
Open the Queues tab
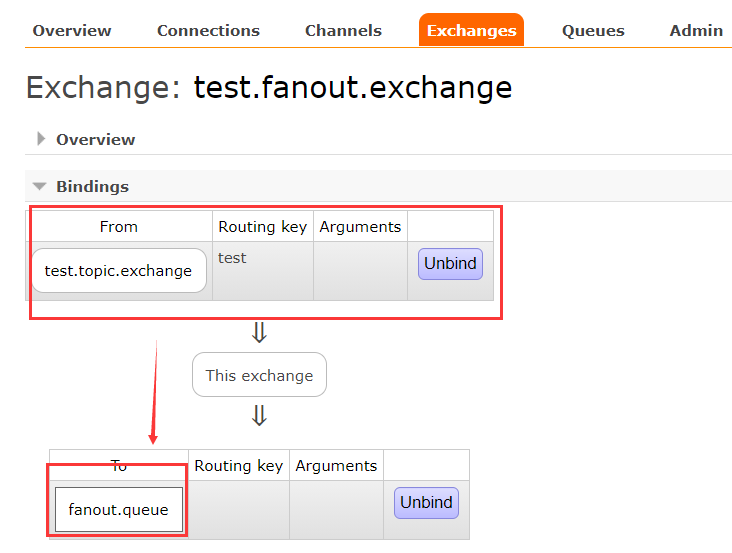pos(593,30)
